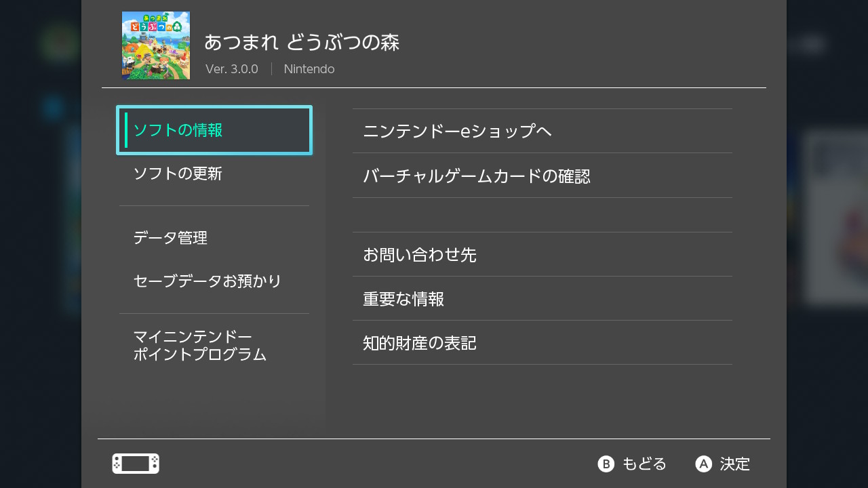The height and width of the screenshot is (488, 868).
Task: Open セーブデータお預かり in the side menu
Action: point(208,281)
